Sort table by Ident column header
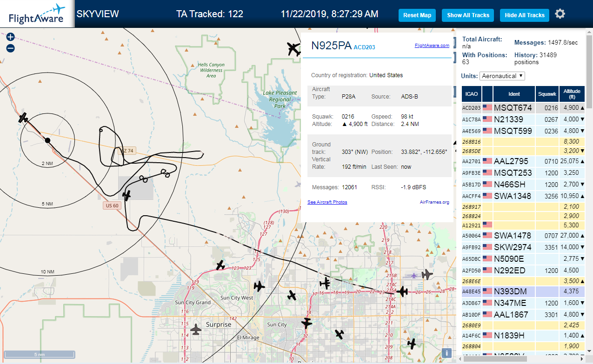This screenshot has width=593, height=364. [x=514, y=94]
